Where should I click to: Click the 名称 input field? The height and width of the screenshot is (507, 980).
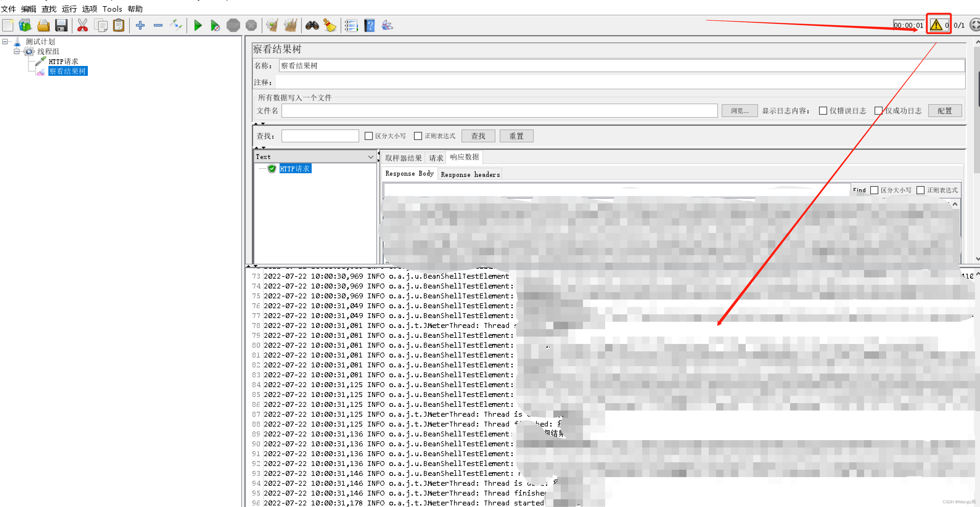[621, 65]
